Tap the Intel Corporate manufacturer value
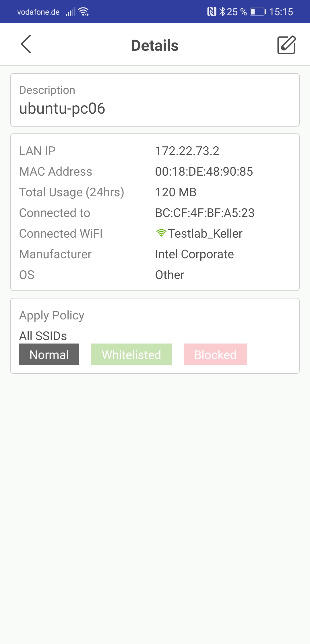This screenshot has width=310, height=644. [x=194, y=254]
